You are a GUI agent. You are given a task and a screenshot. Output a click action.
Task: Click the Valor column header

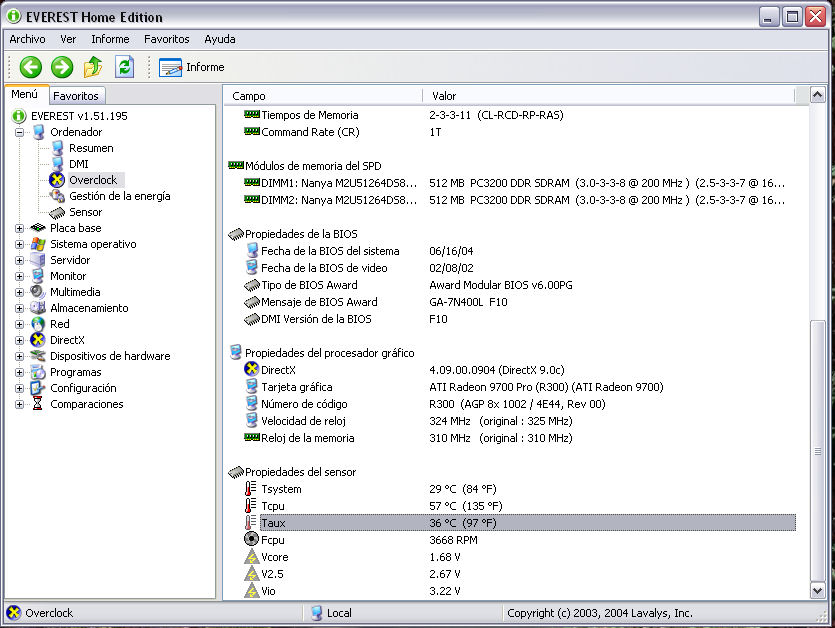444,96
